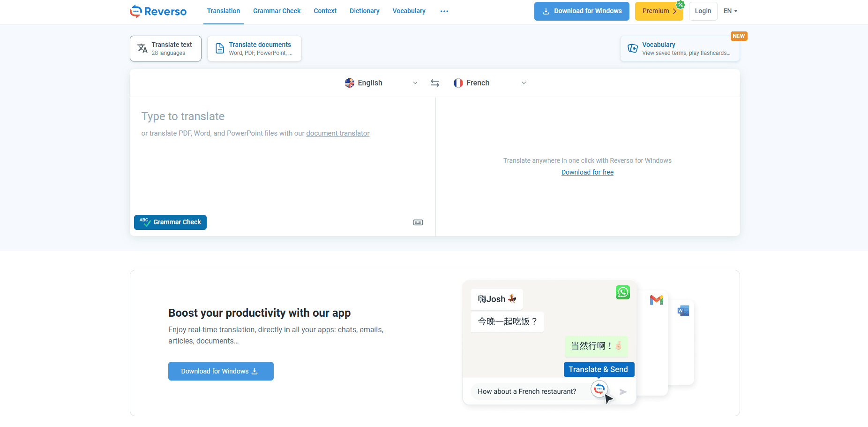Image resolution: width=868 pixels, height=427 pixels.
Task: Open the more options ellipsis menu
Action: (x=443, y=11)
